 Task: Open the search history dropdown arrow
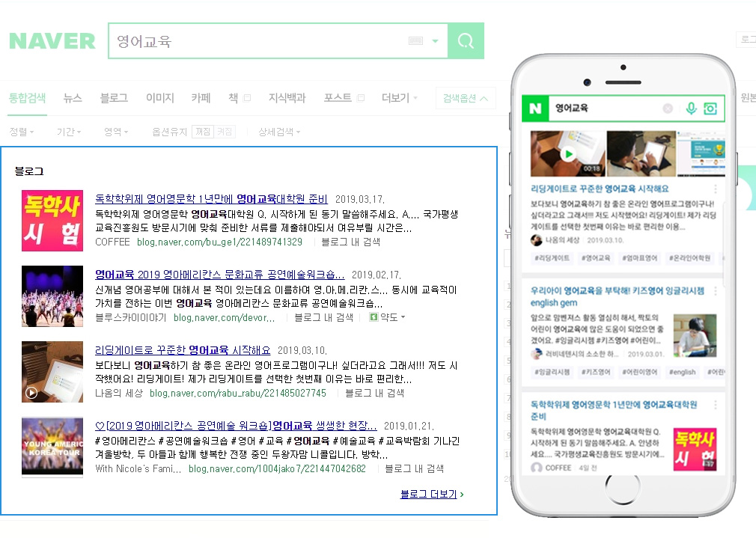(436, 41)
